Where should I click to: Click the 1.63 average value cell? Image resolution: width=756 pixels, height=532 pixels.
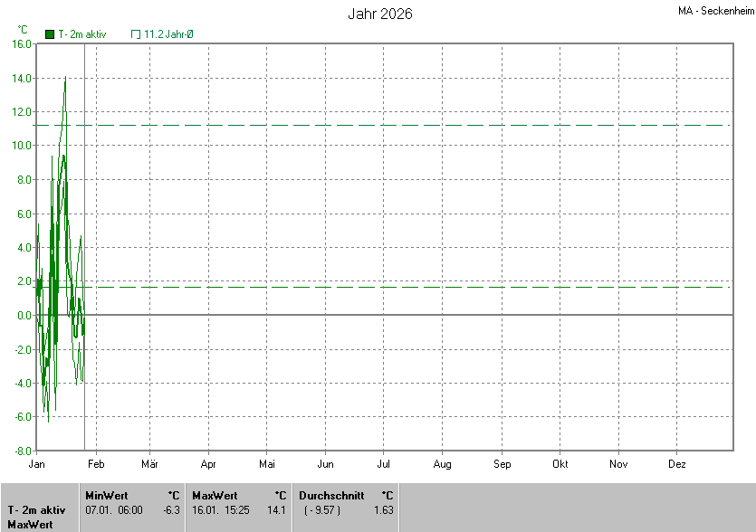coord(383,510)
